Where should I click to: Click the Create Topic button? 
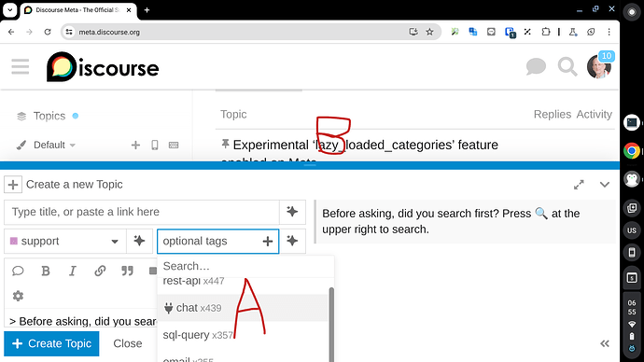51,343
